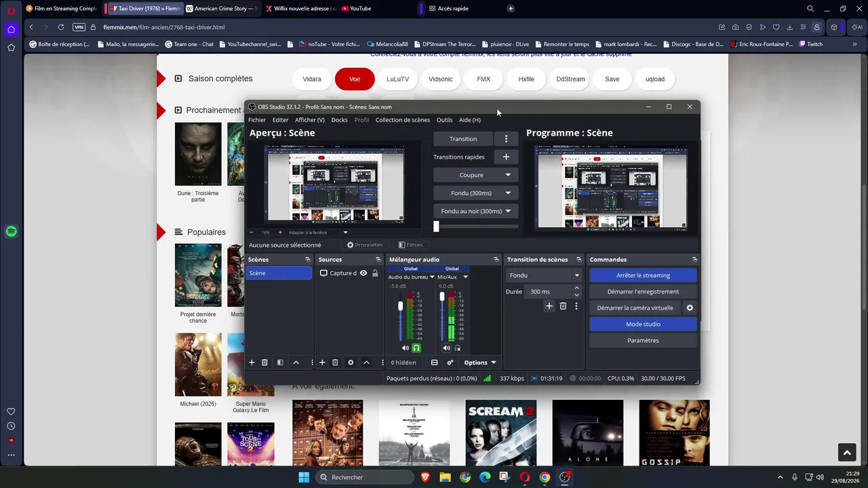The image size is (868, 488).
Task: Open File Explorer from the Windows taskbar
Action: click(446, 477)
